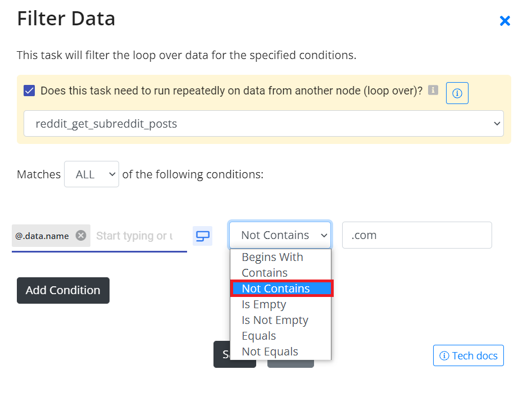The height and width of the screenshot is (410, 532).
Task: Close the Filter Data dialog
Action: tap(505, 21)
